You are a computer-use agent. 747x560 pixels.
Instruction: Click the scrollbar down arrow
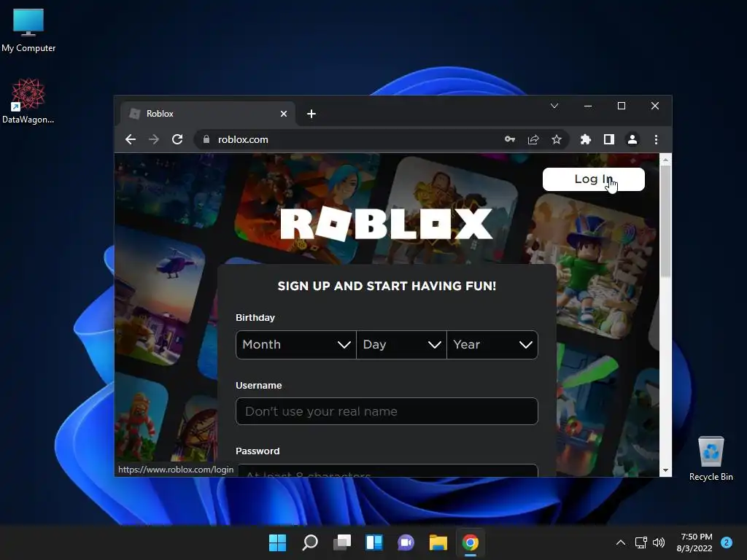click(665, 470)
